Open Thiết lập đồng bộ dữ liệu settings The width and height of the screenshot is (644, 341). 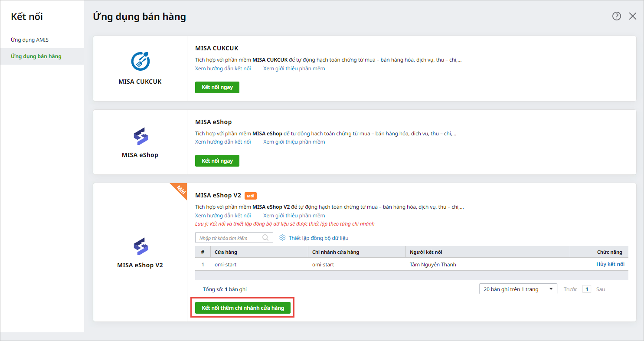click(318, 238)
